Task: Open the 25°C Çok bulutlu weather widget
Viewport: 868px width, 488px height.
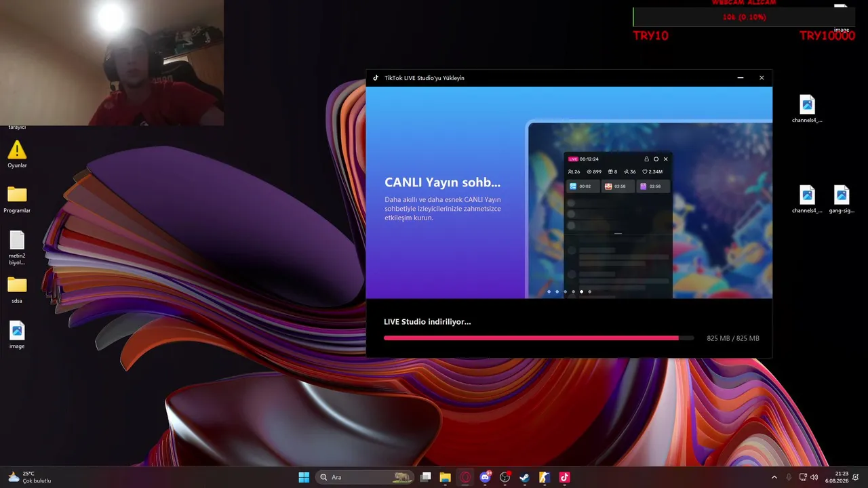Action: click(30, 477)
